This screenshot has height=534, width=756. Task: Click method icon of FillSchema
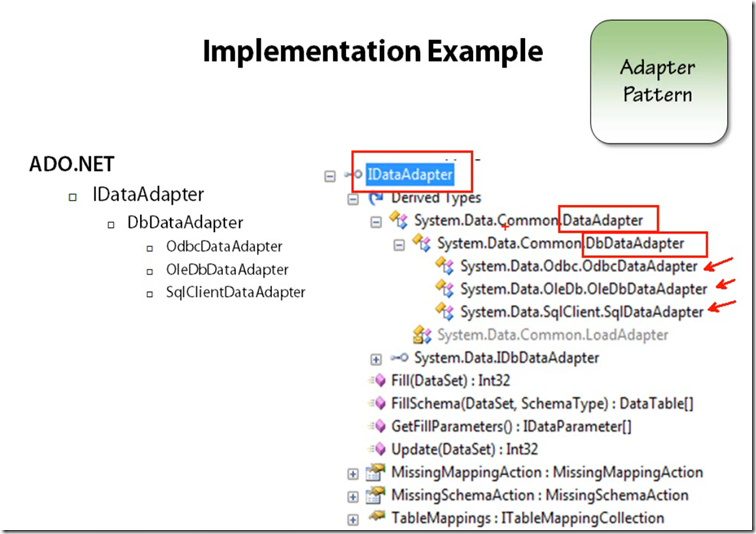click(x=378, y=403)
